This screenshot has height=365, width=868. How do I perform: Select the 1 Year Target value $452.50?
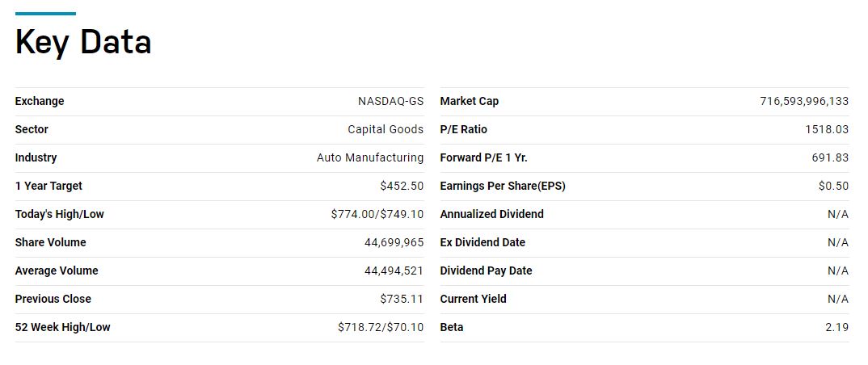pos(402,187)
